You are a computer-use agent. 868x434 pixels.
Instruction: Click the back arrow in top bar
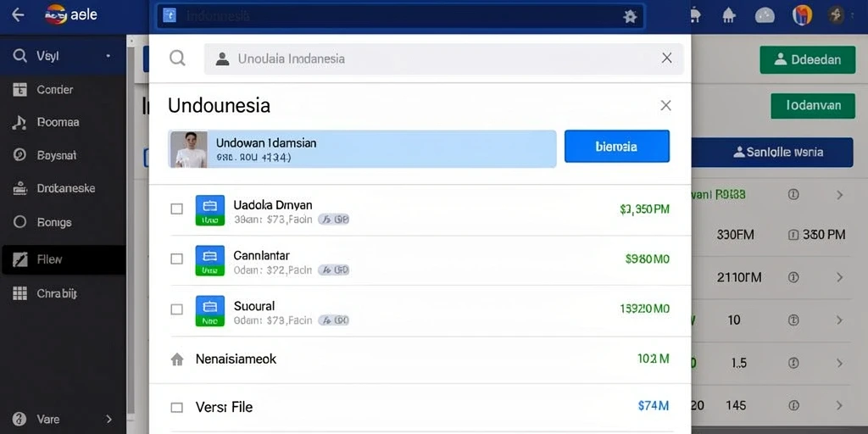[18, 15]
